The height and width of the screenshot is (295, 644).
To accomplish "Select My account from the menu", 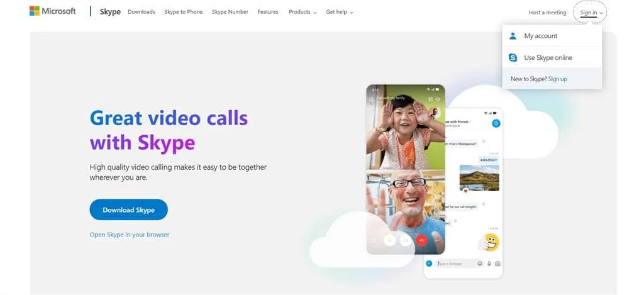I will point(552,36).
